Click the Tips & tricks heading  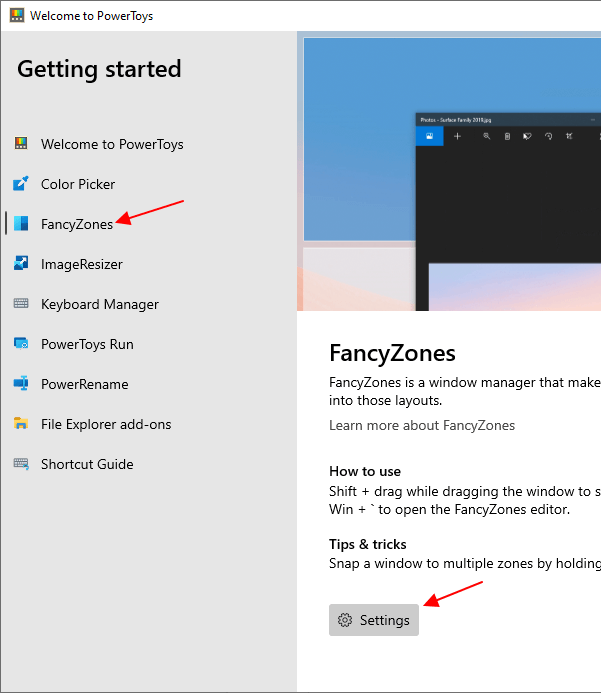pos(368,544)
